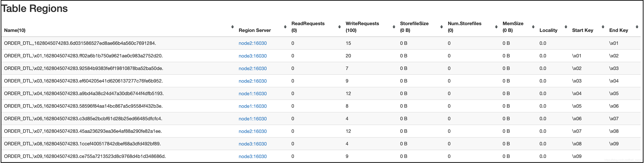Select region name ending ff02a6b1b750a9621ae0c983a2752d20
Viewport: 644px width, 163px height.
pos(83,56)
